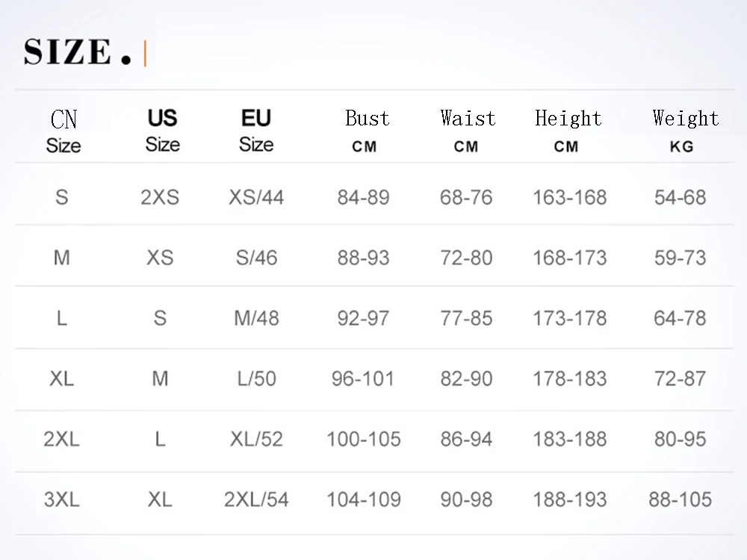The image size is (747, 560).
Task: Click the 2XS US size cell
Action: (x=160, y=198)
